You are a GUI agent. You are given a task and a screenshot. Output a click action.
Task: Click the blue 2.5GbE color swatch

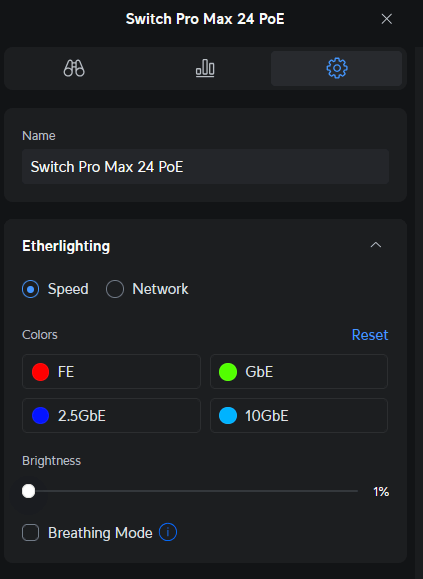coord(41,416)
